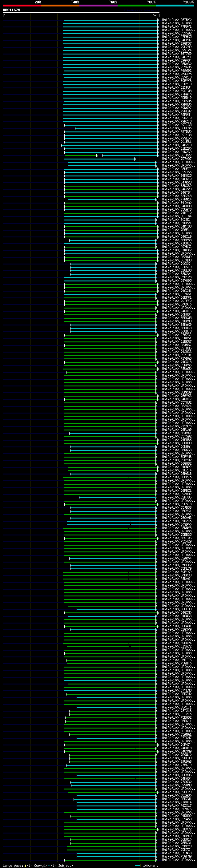Open the UniRef100_A7PHK5 entry
197x868 pixels.
point(176,37)
